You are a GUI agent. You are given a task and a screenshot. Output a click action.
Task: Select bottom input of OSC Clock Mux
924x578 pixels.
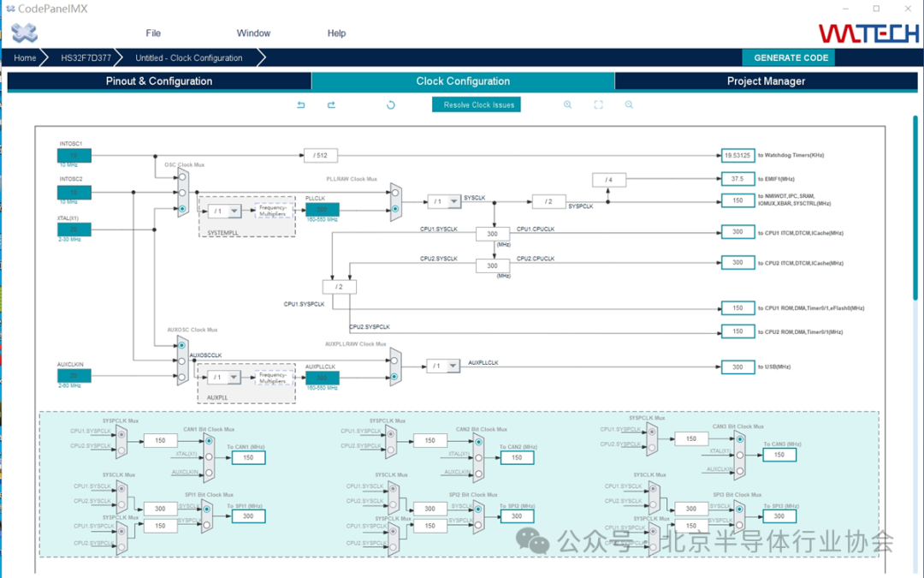point(183,209)
